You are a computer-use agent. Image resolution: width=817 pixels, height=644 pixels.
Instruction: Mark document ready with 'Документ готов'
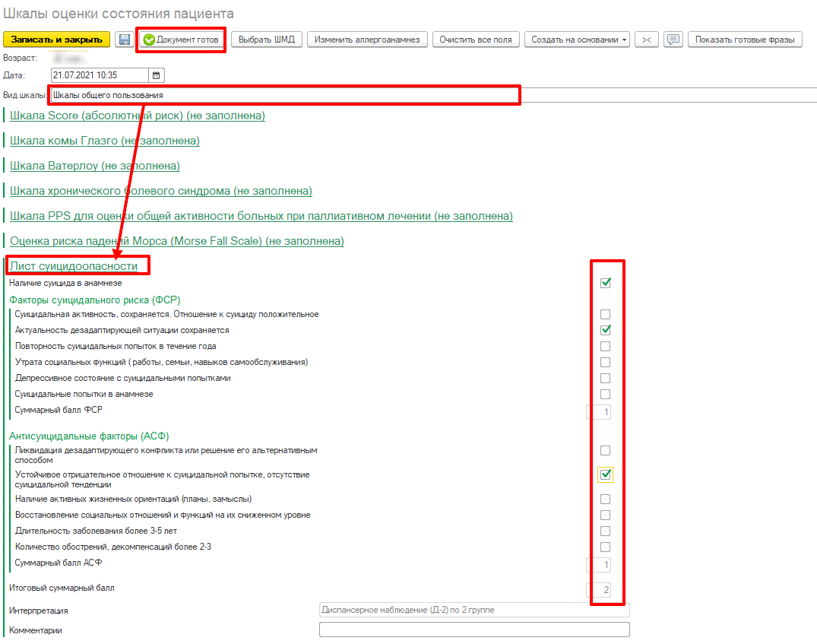click(181, 40)
